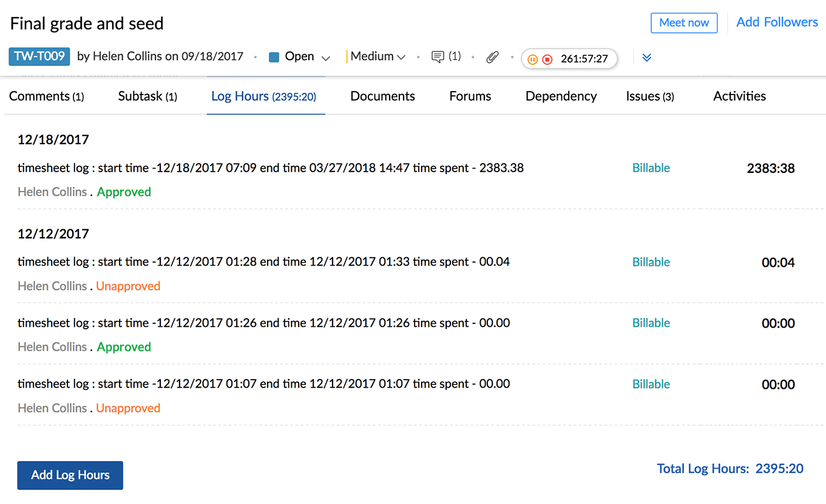Viewport: 826px width, 504px height.
Task: Click Unapproved status on the 01:28 log
Action: [128, 286]
